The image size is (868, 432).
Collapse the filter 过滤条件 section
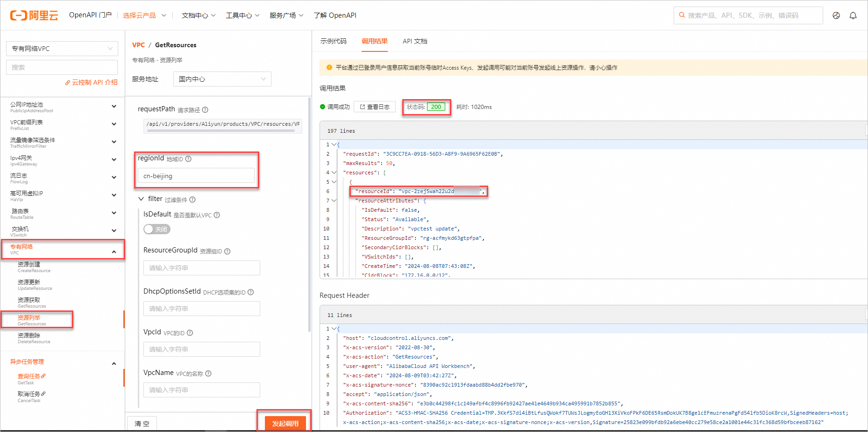[x=141, y=199]
